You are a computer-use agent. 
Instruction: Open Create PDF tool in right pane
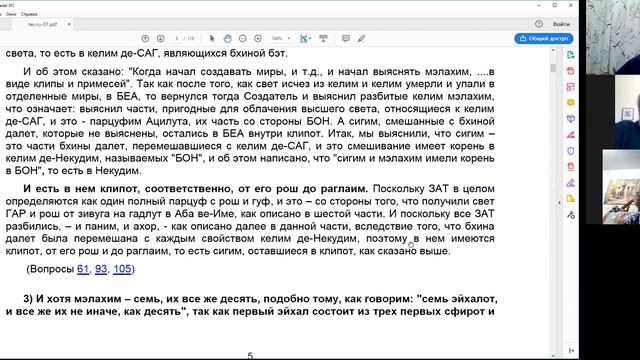pos(571,71)
